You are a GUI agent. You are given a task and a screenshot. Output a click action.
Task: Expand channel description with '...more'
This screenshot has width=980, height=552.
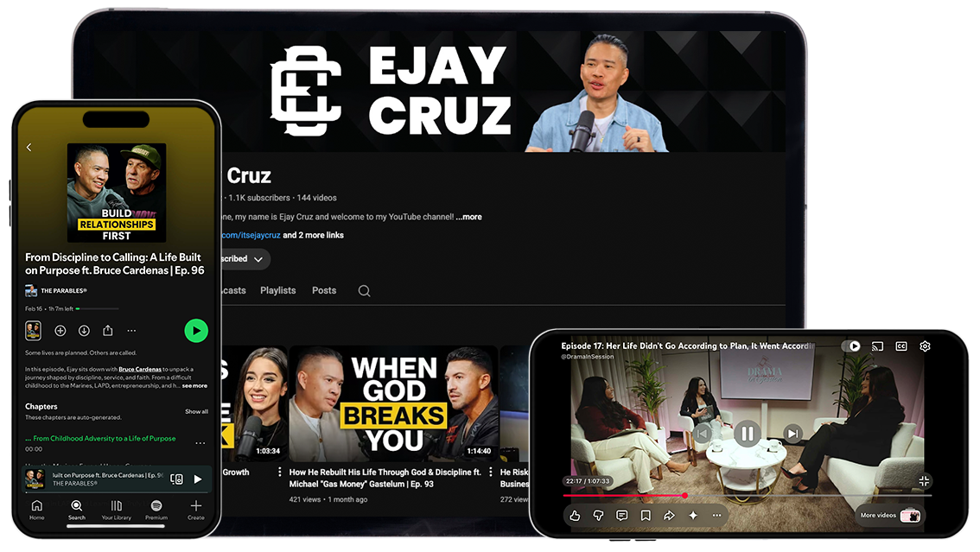[469, 217]
